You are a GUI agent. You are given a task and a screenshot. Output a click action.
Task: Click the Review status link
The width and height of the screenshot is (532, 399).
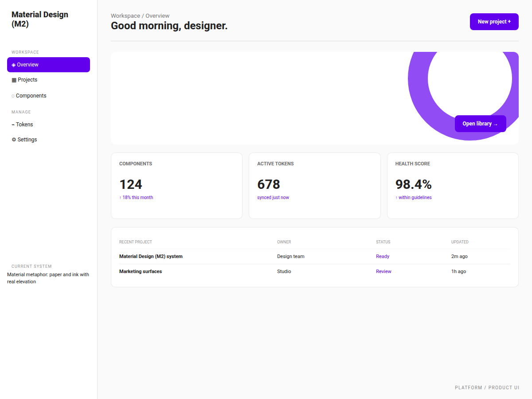383,271
